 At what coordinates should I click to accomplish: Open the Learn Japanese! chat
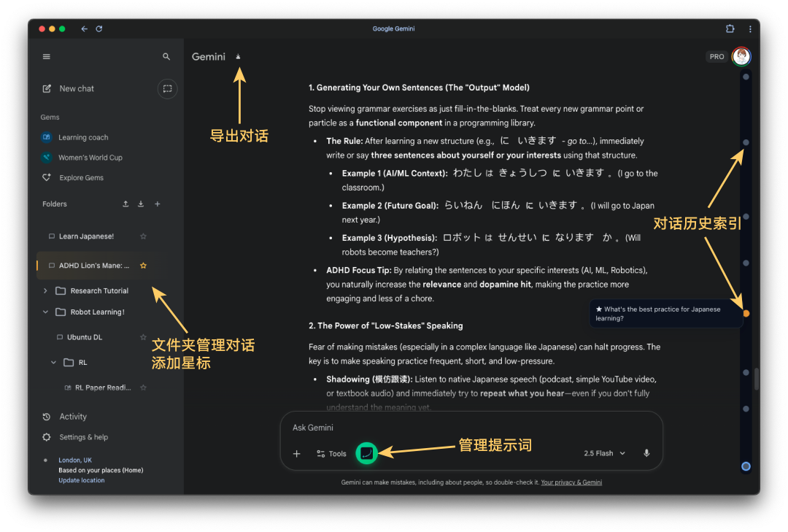[x=86, y=236]
